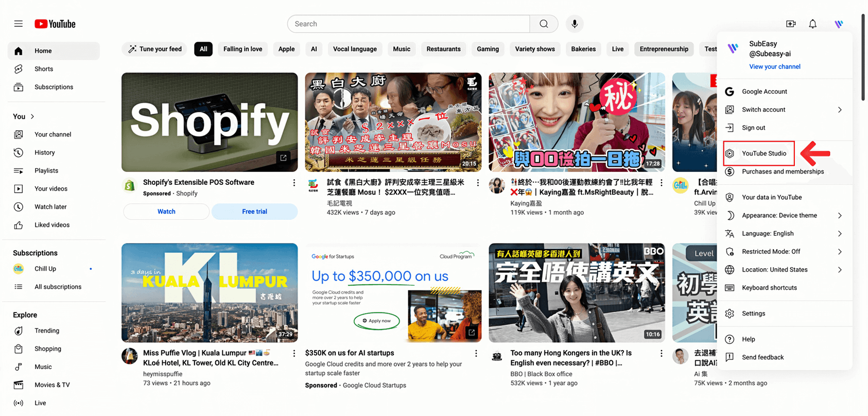This screenshot has height=416, width=868.
Task: Open more options for Shopify ad
Action: (x=294, y=183)
